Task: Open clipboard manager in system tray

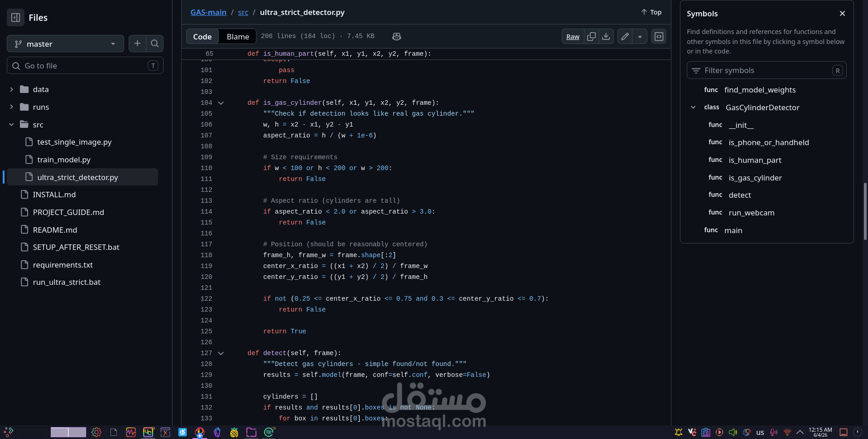Action: coord(705,432)
